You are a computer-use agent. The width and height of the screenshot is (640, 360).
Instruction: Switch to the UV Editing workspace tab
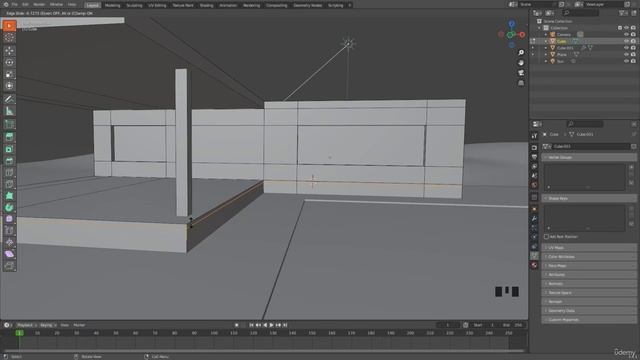[157, 5]
